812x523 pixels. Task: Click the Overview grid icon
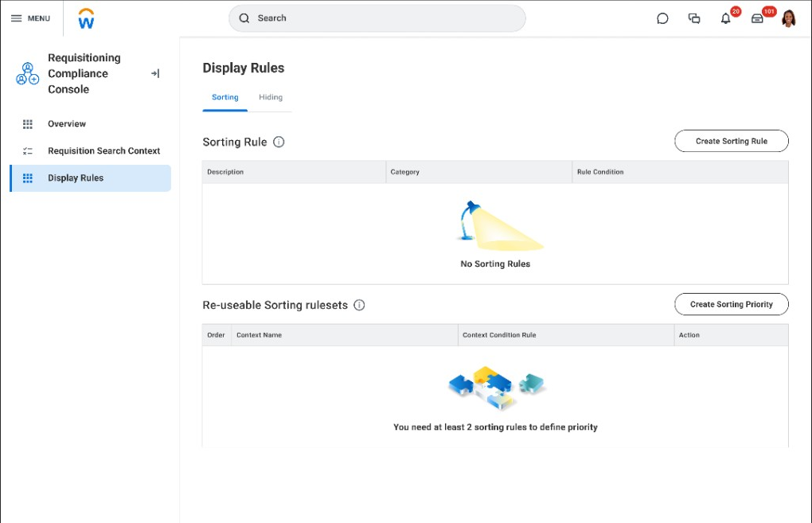pos(27,123)
